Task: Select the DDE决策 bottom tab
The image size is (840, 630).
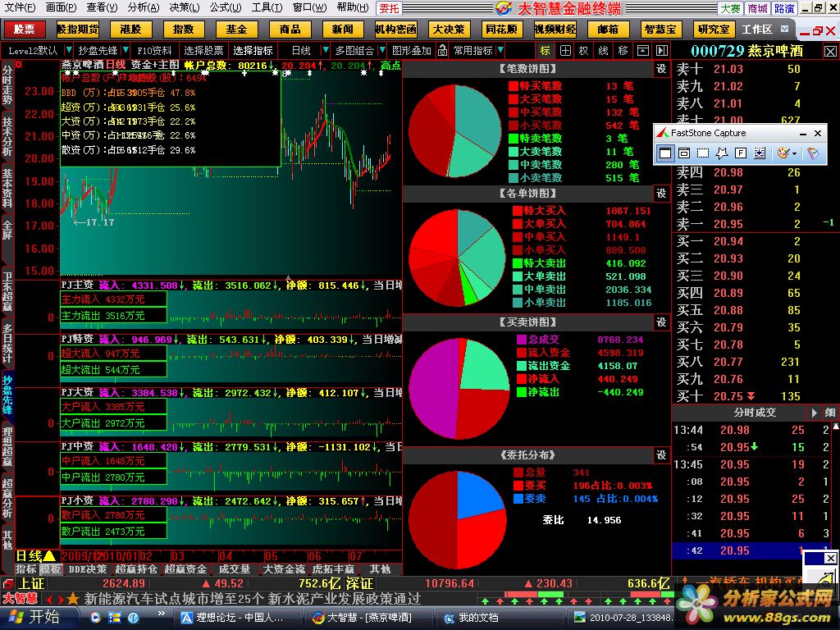Action: click(88, 569)
